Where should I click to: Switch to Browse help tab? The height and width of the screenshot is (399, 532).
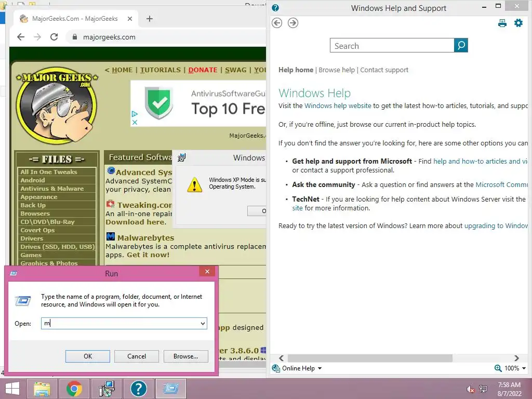click(x=337, y=70)
